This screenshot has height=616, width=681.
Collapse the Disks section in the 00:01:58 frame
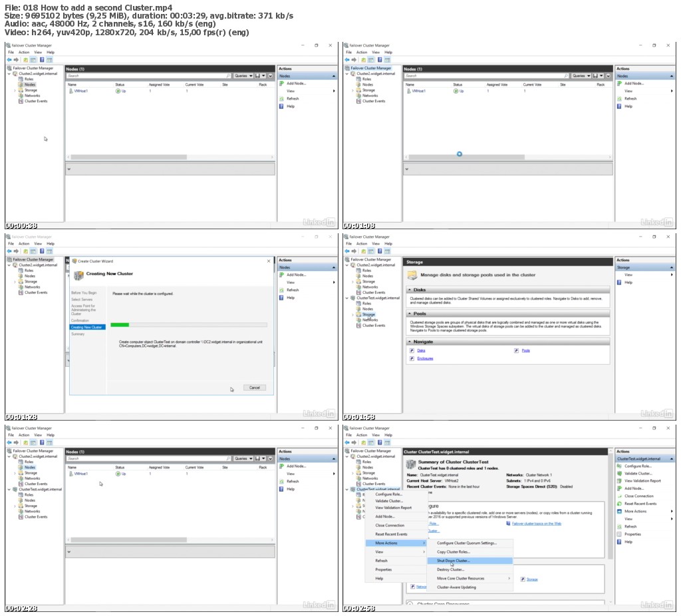coord(410,290)
